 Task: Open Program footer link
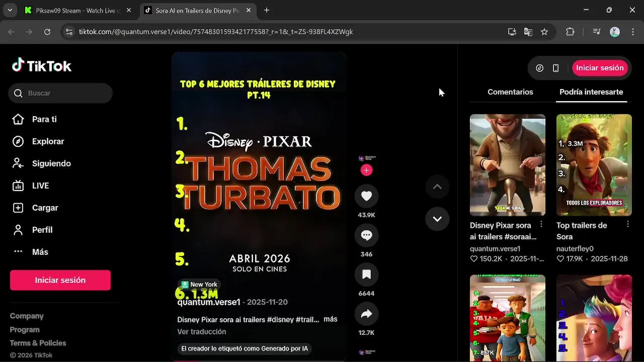[x=25, y=329]
